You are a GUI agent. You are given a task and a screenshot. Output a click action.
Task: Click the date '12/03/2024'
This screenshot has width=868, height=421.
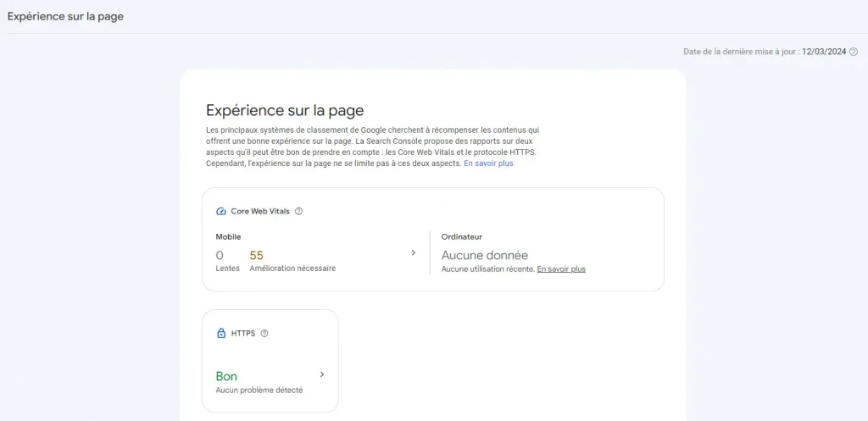coord(824,52)
